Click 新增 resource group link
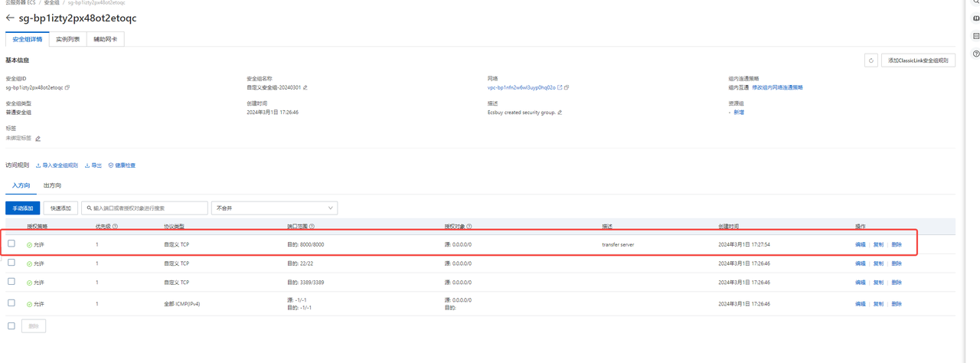The width and height of the screenshot is (980, 363). (739, 113)
